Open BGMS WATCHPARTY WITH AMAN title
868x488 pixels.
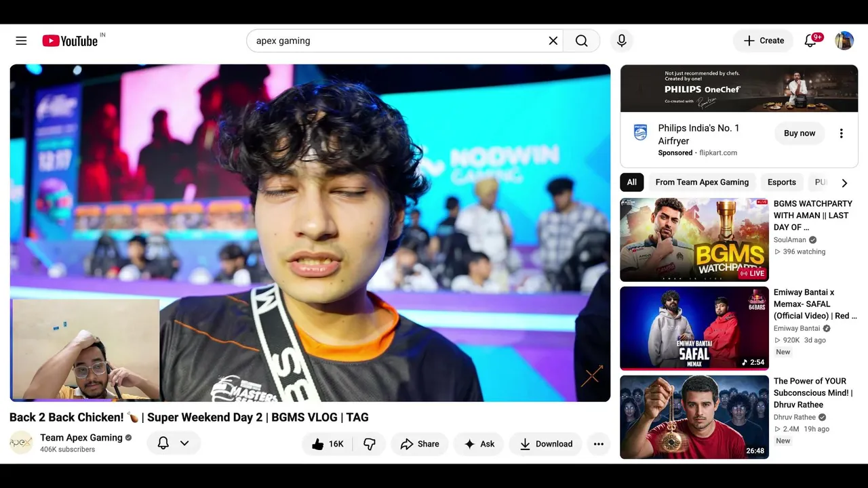click(x=813, y=216)
